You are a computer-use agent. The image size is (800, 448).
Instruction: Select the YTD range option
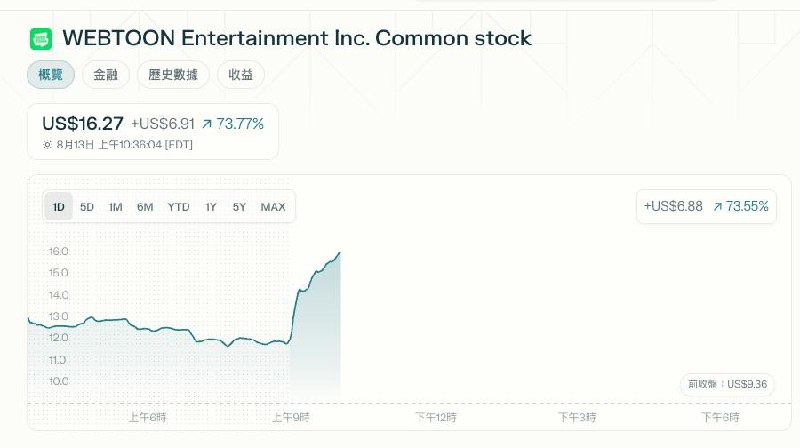pos(178,207)
